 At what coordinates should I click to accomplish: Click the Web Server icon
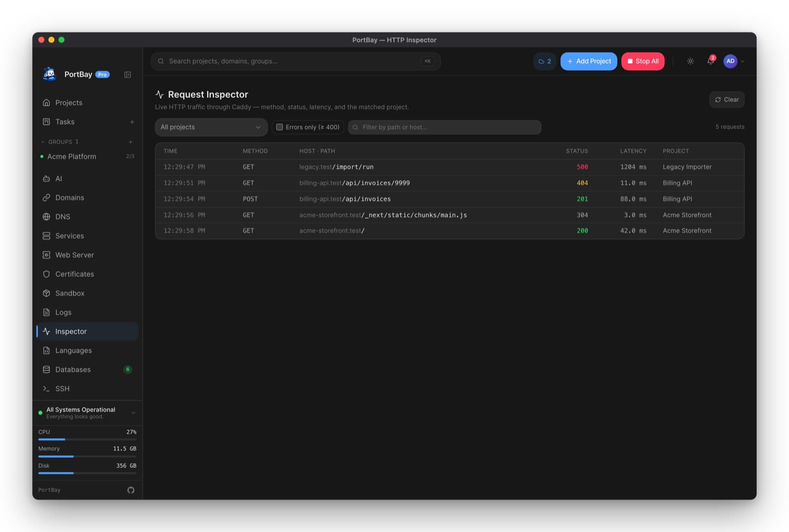point(46,255)
